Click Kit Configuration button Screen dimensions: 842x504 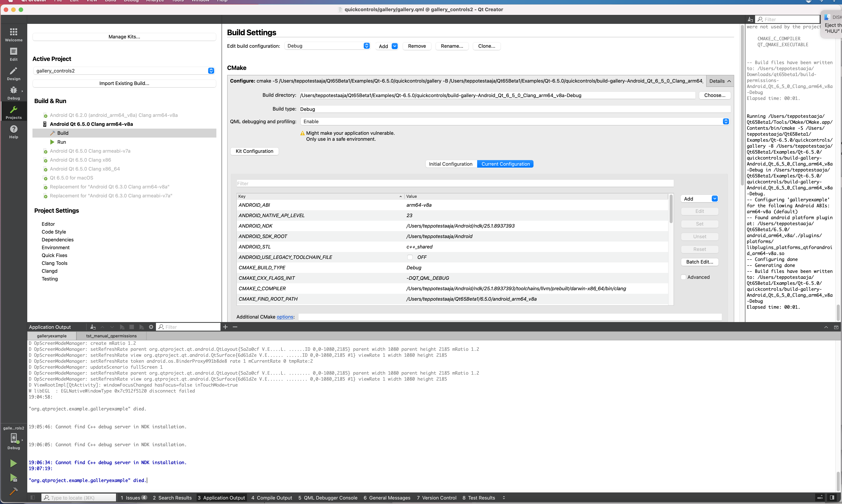pos(254,151)
